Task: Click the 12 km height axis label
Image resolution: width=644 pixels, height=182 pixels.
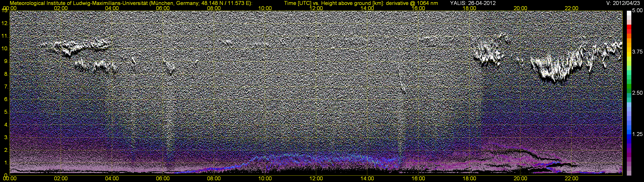Action: click(x=5, y=23)
